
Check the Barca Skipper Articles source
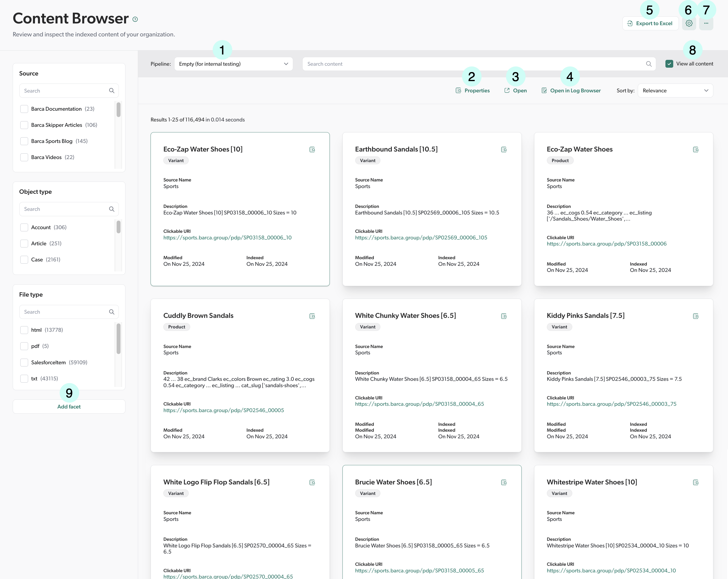[24, 125]
